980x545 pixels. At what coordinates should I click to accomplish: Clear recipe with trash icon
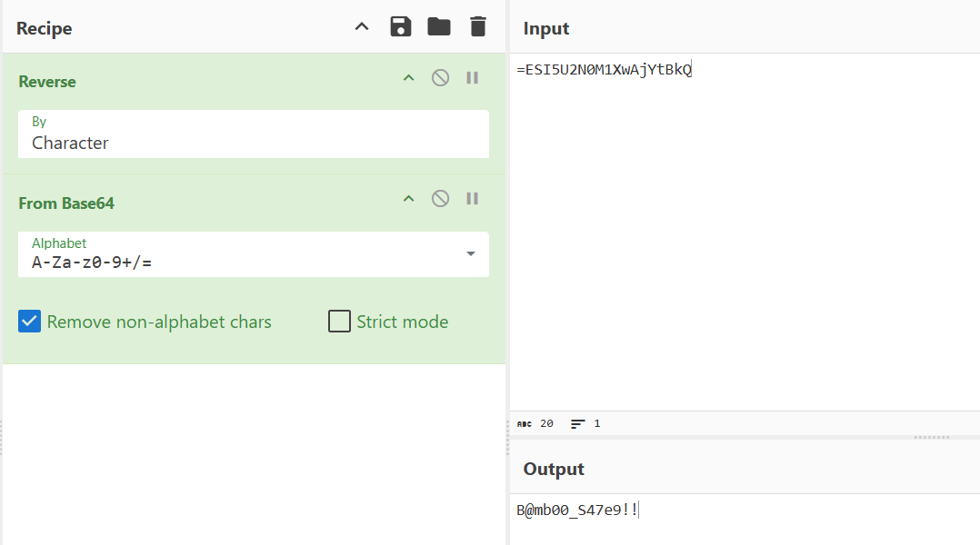tap(478, 27)
